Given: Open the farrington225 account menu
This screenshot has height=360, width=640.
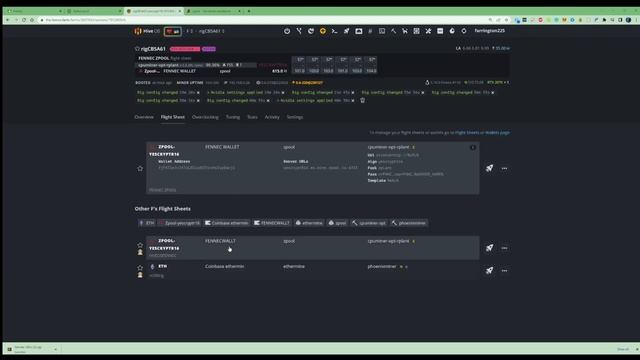Looking at the screenshot, I should 489,31.
